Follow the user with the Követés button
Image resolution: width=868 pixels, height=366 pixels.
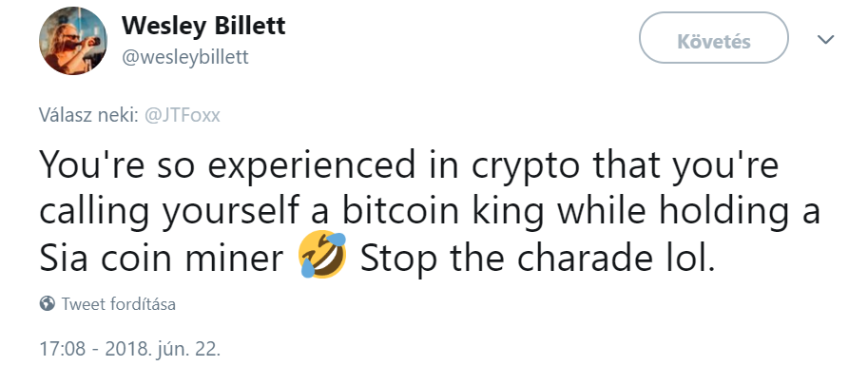[714, 38]
